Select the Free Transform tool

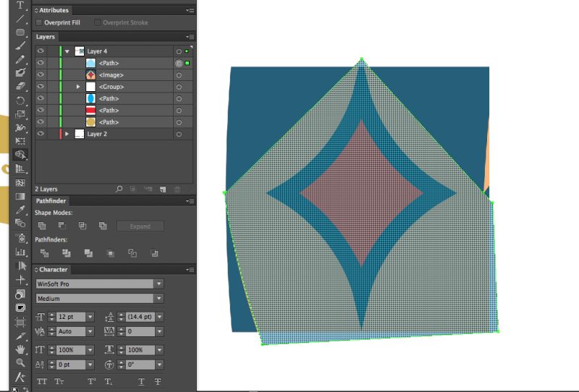pos(20,141)
